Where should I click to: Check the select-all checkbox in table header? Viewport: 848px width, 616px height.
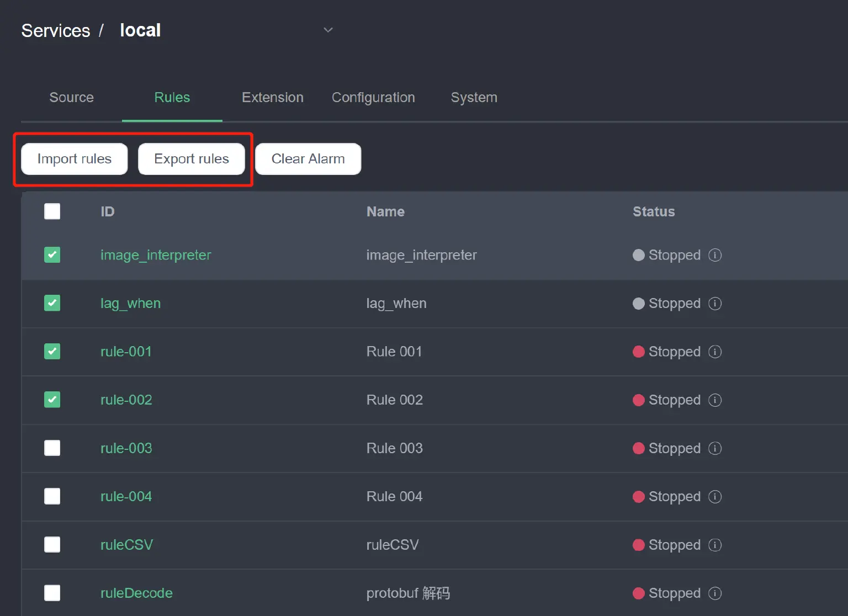tap(52, 211)
